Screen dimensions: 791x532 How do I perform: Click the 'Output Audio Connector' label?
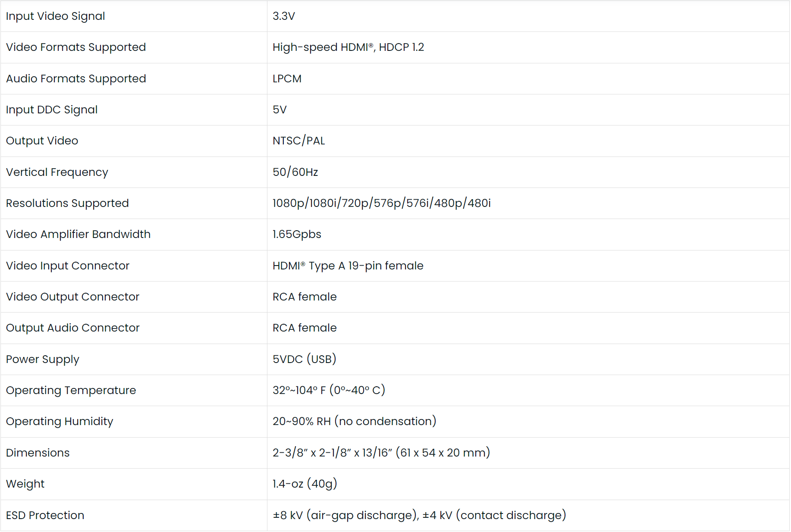point(72,328)
